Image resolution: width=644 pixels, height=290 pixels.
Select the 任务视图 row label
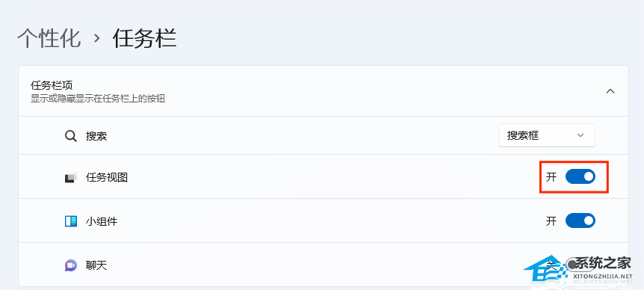click(107, 177)
